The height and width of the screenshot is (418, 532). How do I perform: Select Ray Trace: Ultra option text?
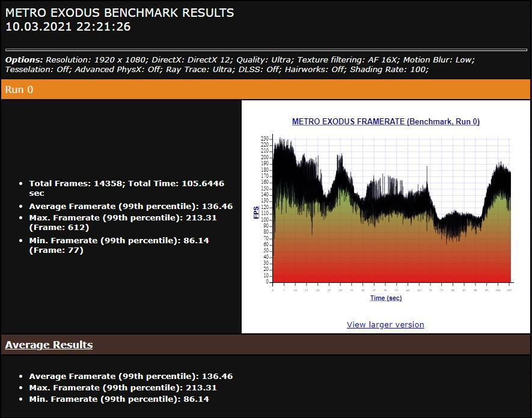click(201, 70)
